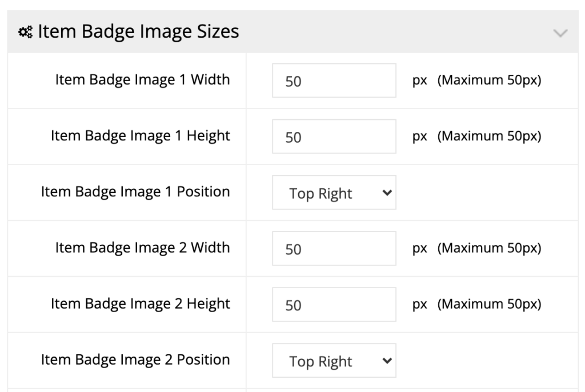Collapse the Item Badge Image Sizes panel chevron
This screenshot has width=585, height=392.
(x=560, y=33)
